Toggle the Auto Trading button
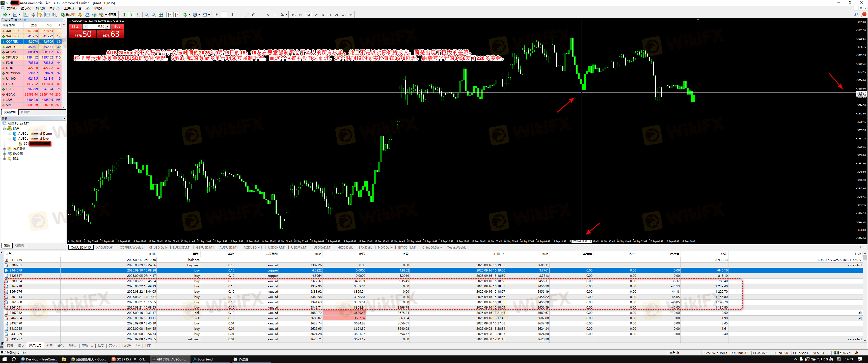The height and width of the screenshot is (363, 868). (x=108, y=14)
